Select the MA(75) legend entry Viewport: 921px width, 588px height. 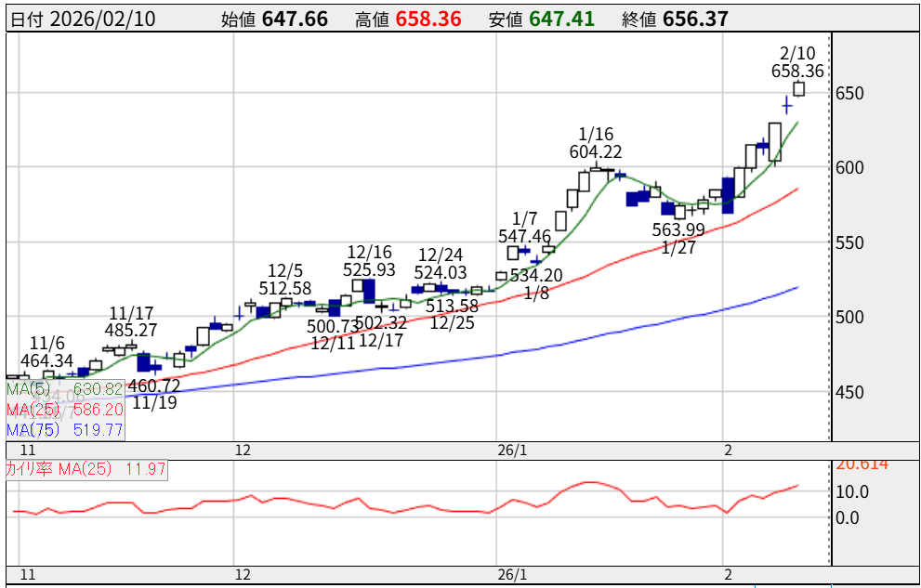point(64,429)
